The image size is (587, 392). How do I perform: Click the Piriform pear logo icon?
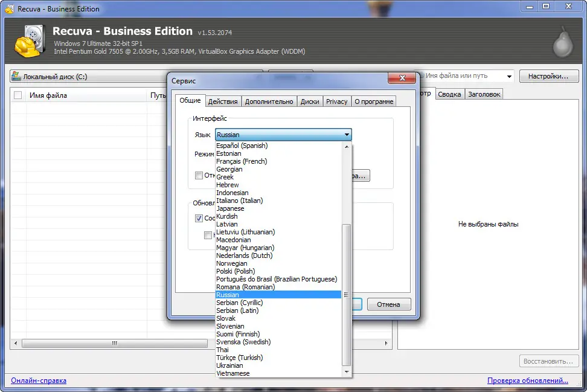pos(563,42)
